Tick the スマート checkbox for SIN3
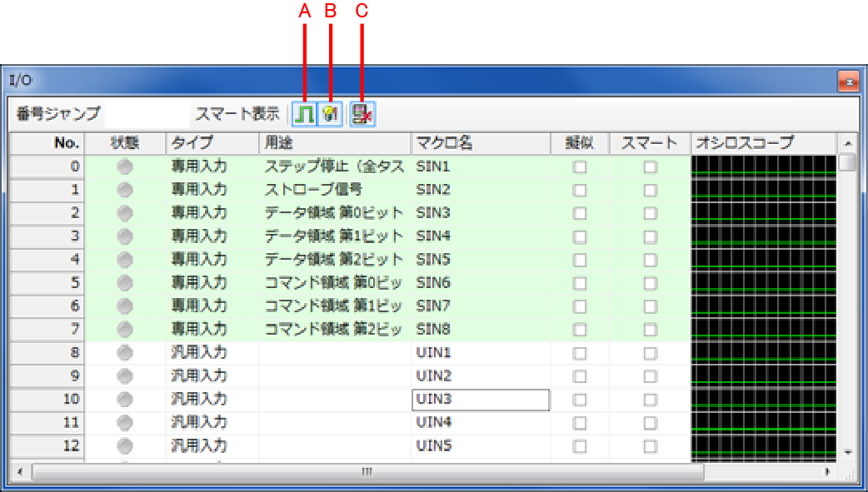The width and height of the screenshot is (868, 492). (x=650, y=213)
